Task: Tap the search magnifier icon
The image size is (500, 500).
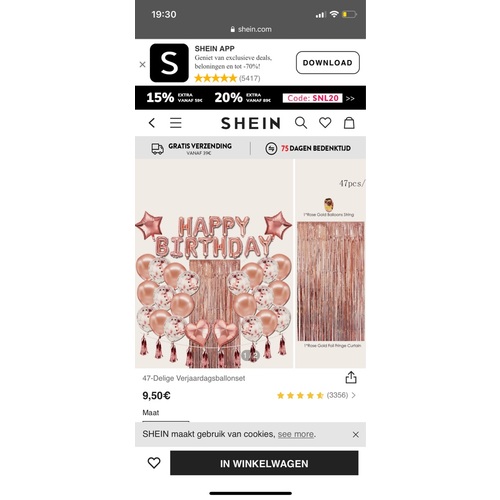Action: [301, 123]
